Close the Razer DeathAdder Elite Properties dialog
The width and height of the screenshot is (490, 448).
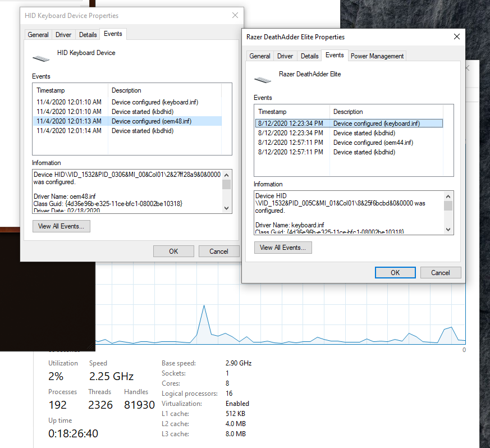point(457,36)
